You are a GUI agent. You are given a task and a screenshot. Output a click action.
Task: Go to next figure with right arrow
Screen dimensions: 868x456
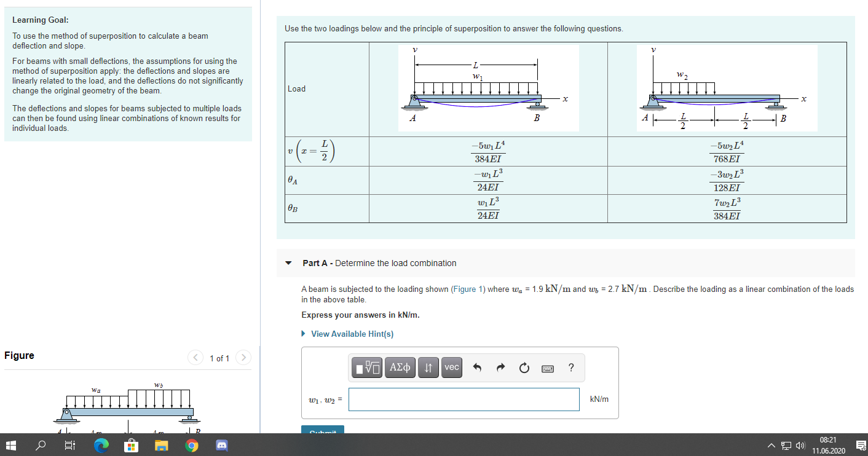coord(243,357)
